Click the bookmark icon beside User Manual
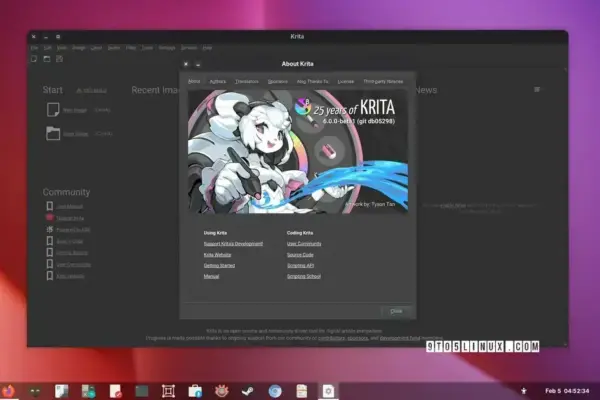 click(50, 206)
